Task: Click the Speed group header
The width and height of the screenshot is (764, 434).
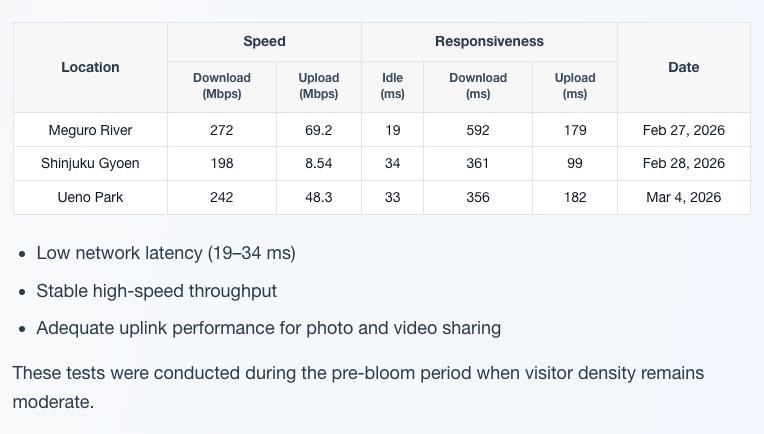Action: click(264, 41)
